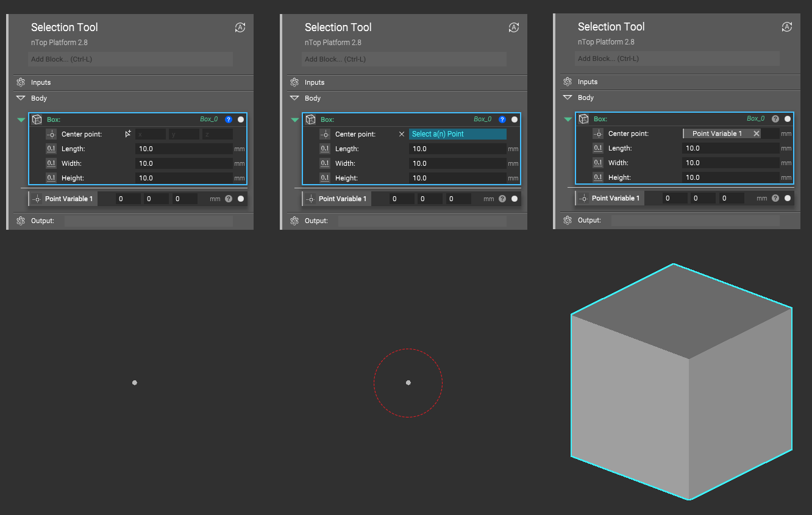Click the Center point z field in the left panel
The width and height of the screenshot is (812, 515).
(218, 134)
